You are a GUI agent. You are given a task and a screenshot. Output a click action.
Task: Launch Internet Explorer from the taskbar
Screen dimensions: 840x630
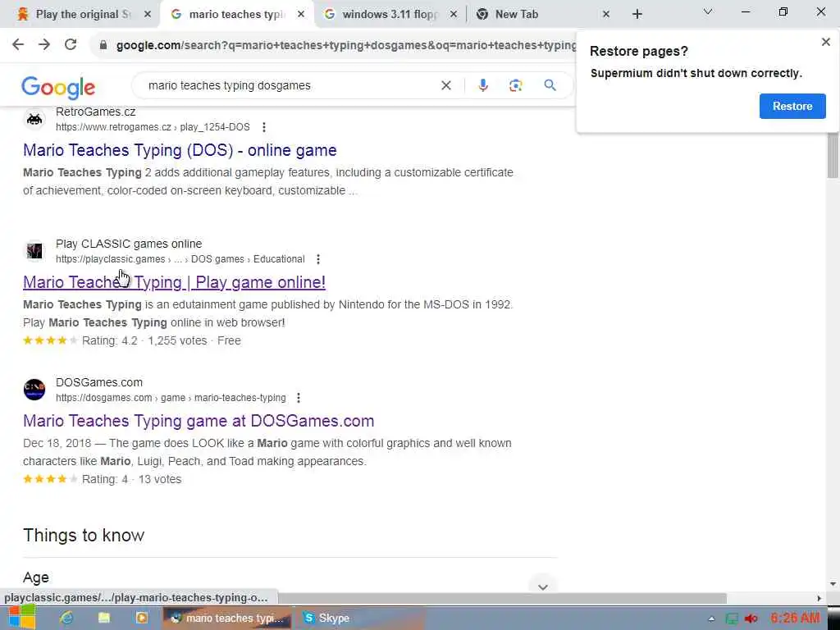(x=66, y=618)
